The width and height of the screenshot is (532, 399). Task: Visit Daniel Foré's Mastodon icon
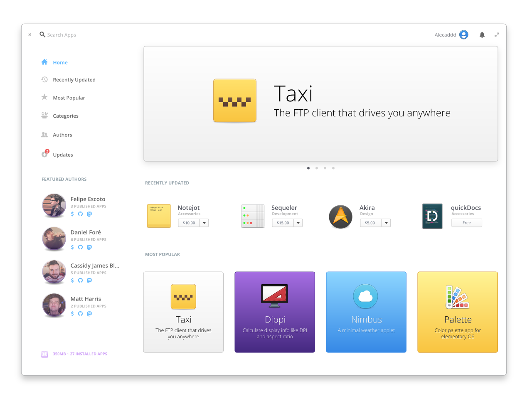pyautogui.click(x=89, y=247)
